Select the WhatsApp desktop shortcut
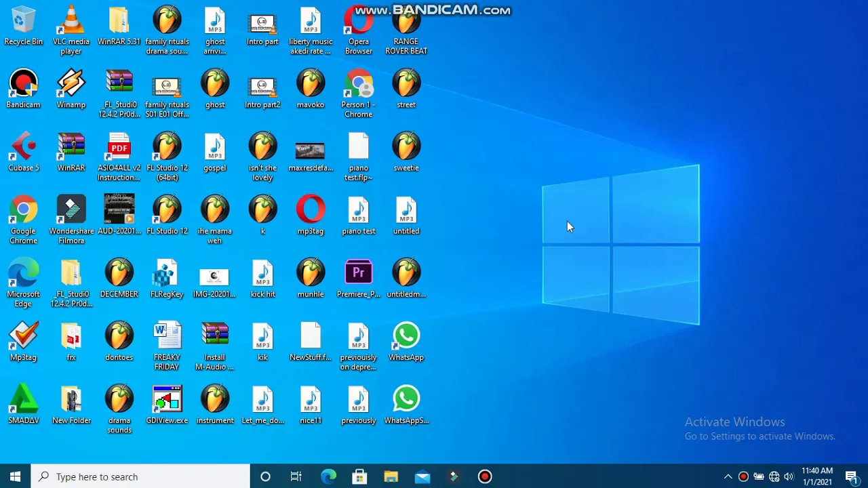This screenshot has height=488, width=868. (x=406, y=341)
